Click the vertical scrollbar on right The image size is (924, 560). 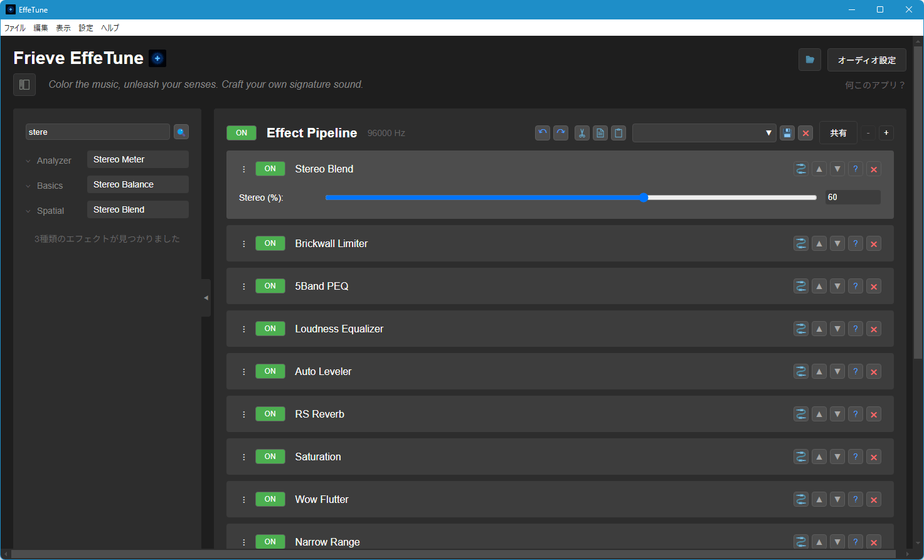918,203
